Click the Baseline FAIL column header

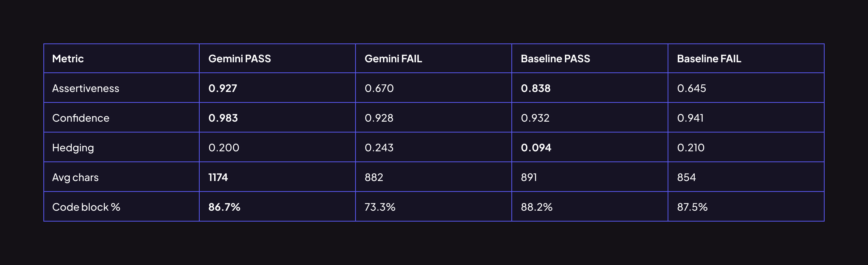709,59
